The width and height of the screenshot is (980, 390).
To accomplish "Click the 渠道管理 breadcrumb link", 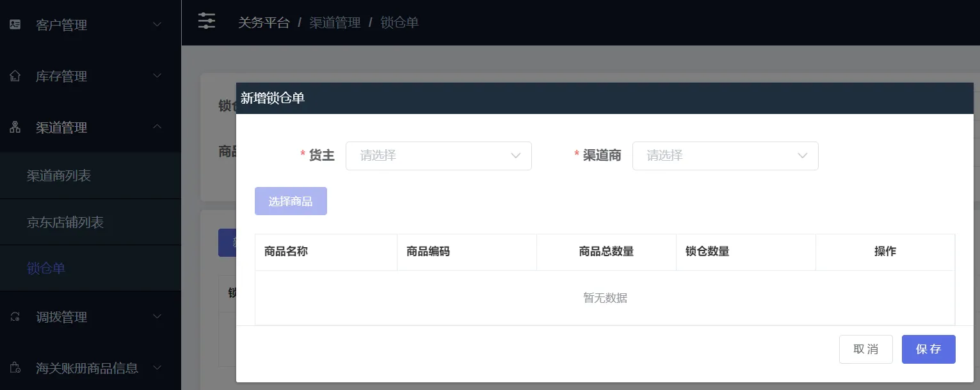I will click(x=335, y=22).
